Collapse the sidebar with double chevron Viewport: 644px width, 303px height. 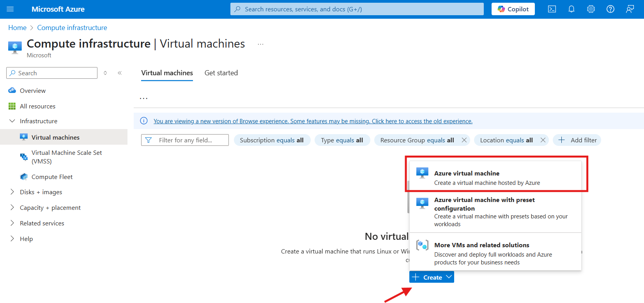coord(120,73)
